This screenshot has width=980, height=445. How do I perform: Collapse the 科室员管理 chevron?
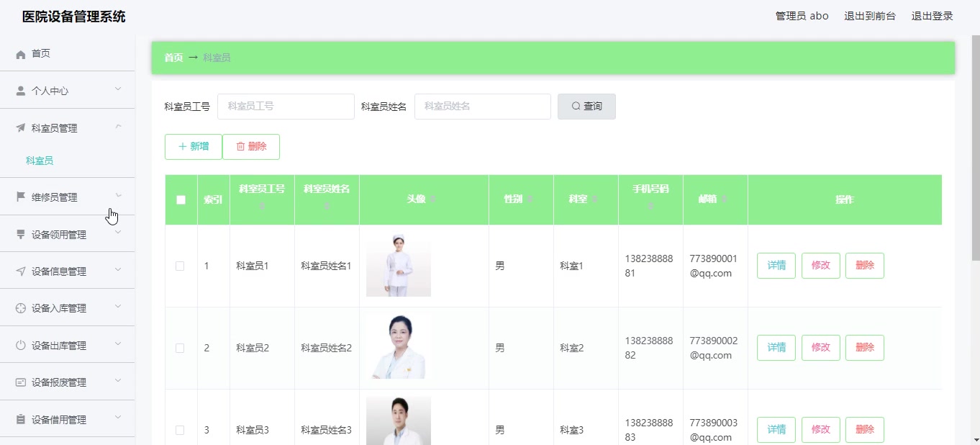118,127
